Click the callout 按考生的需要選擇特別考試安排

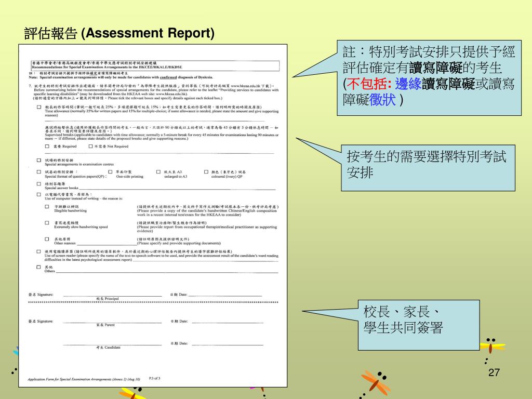tap(428, 168)
